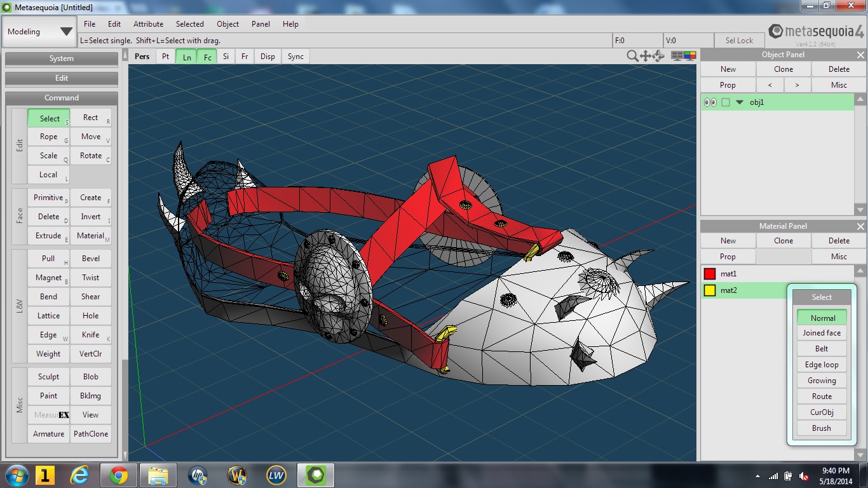Screen dimensions: 868x488
Task: Click red mat1 color swatch
Action: pyautogui.click(x=710, y=274)
